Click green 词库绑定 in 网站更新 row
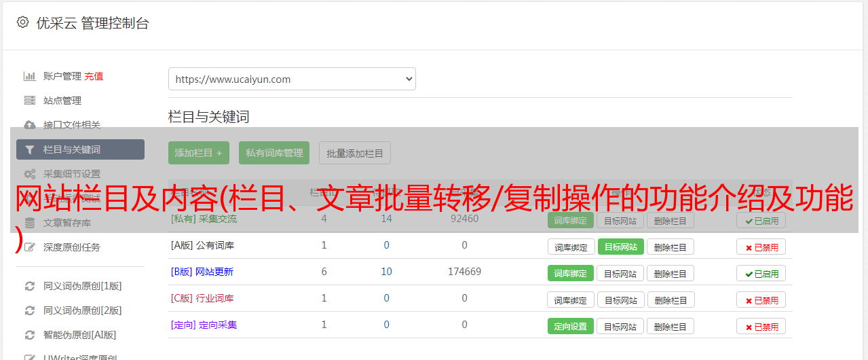This screenshot has height=360, width=868. (x=571, y=274)
